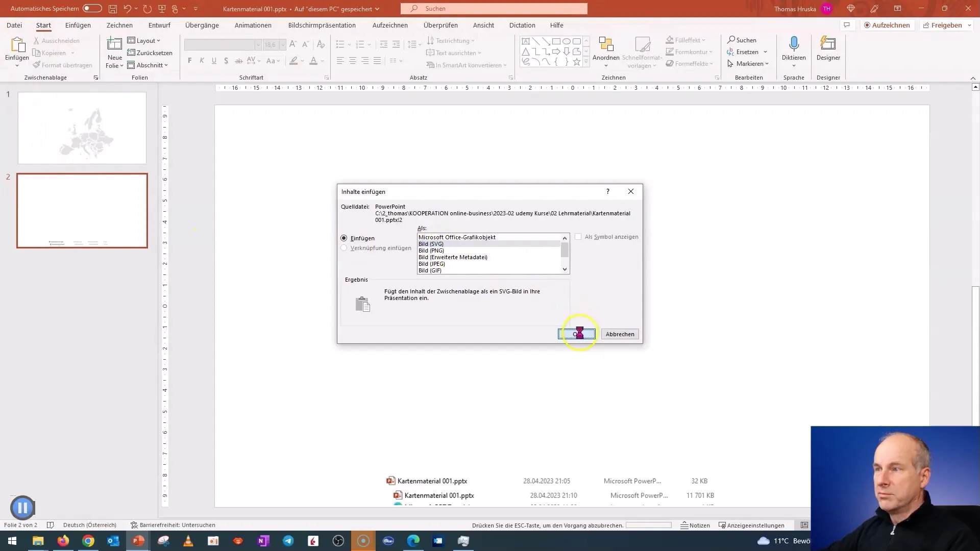980x551 pixels.
Task: Click the Einfügen paste icon
Action: pos(17,45)
